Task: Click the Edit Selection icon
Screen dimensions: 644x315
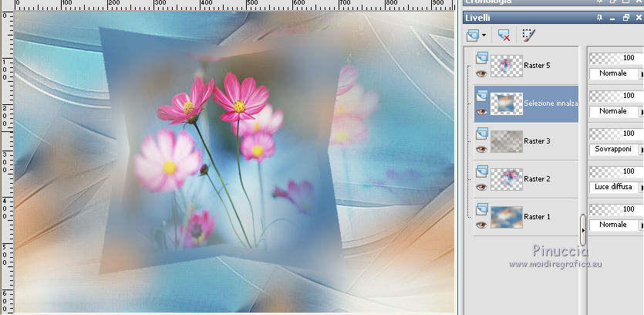Action: click(x=528, y=35)
